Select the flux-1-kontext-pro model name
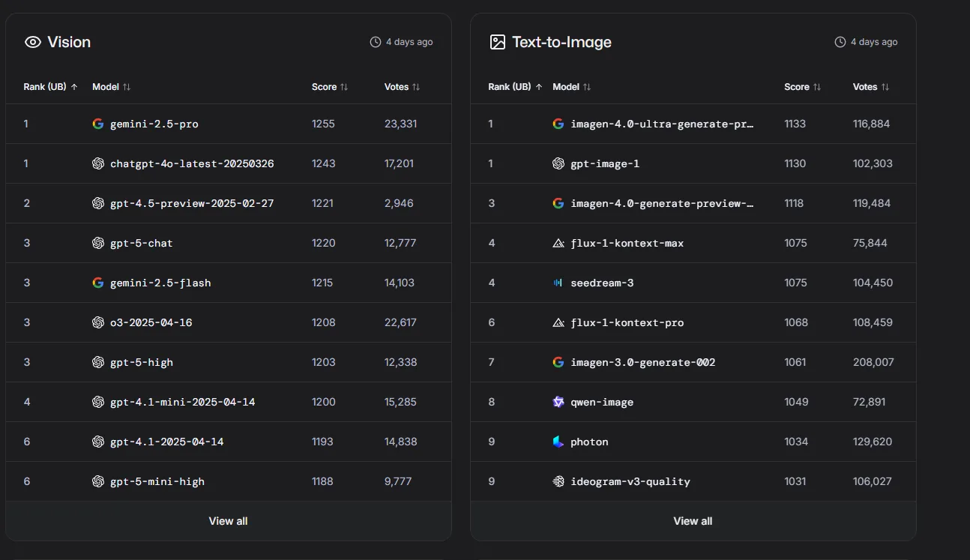 coord(627,322)
